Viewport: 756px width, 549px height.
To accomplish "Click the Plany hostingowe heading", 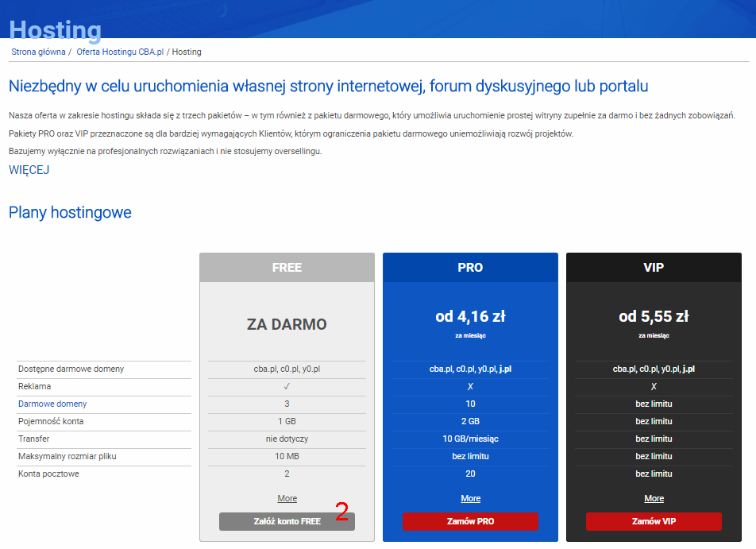I will (x=70, y=212).
